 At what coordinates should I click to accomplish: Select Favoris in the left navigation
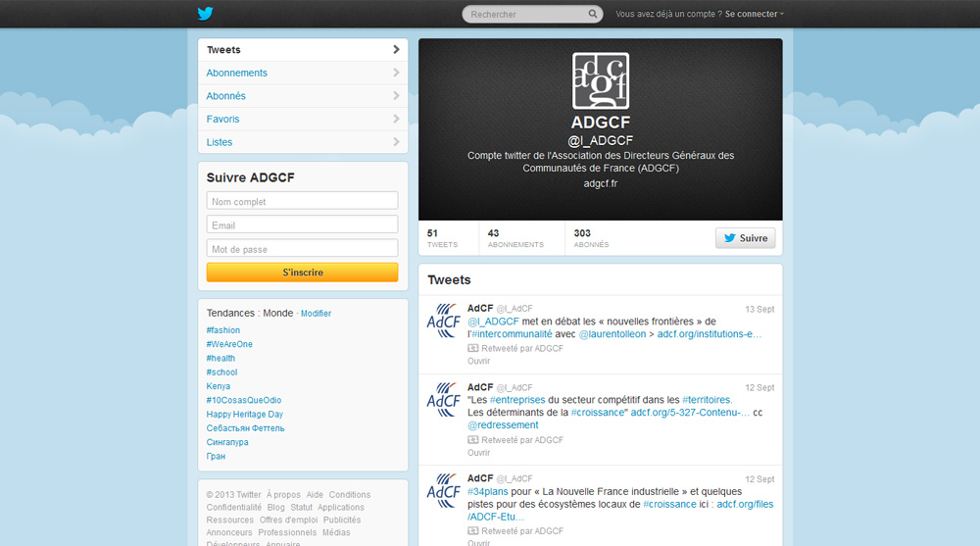pyautogui.click(x=302, y=119)
